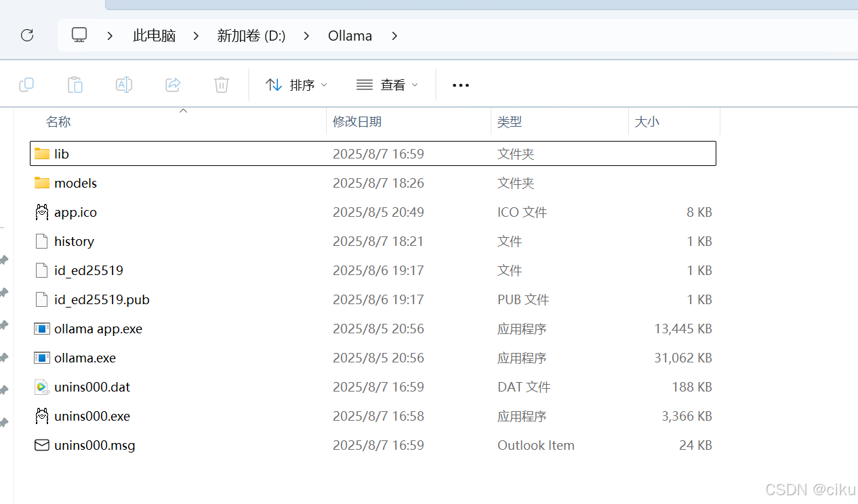Click the delete trash icon in the toolbar

pyautogui.click(x=222, y=85)
